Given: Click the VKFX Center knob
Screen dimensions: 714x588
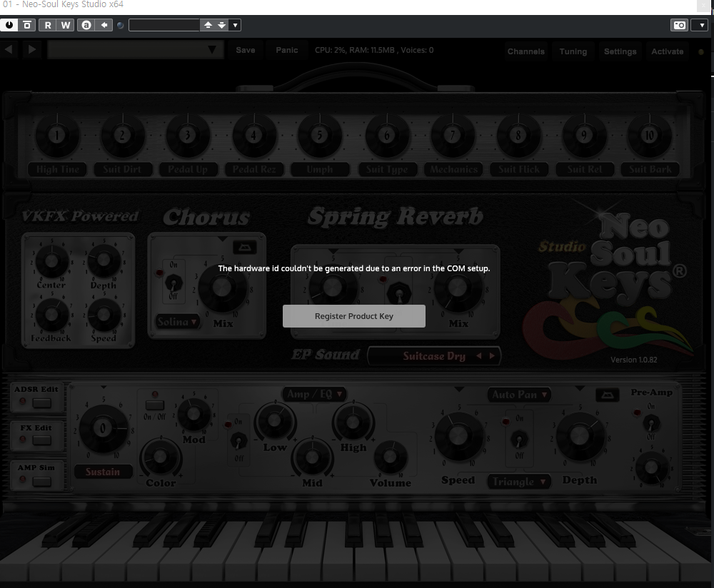Looking at the screenshot, I should 51,261.
